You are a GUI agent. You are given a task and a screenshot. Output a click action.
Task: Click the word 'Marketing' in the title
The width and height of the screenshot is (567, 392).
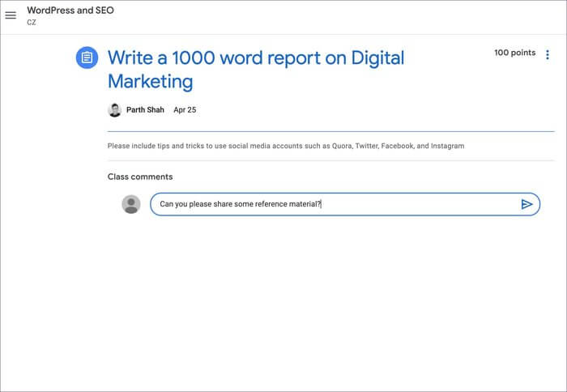coord(150,81)
